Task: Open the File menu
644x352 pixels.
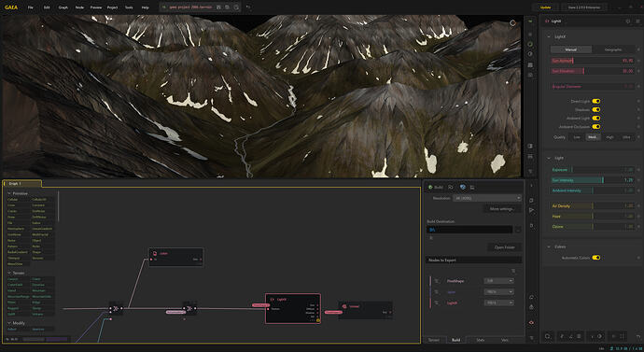Action: [31, 7]
